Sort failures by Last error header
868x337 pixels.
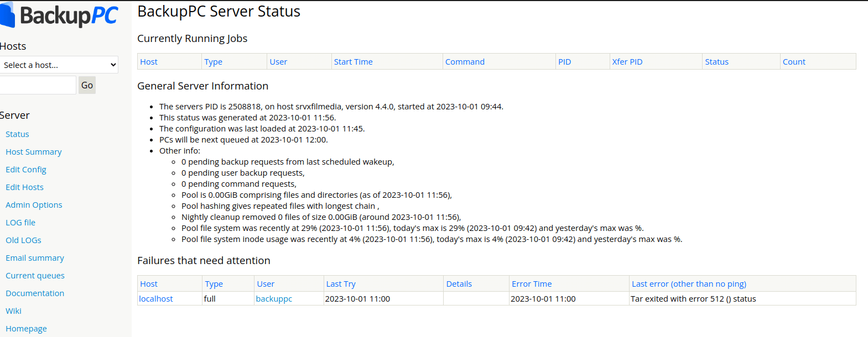pos(689,284)
